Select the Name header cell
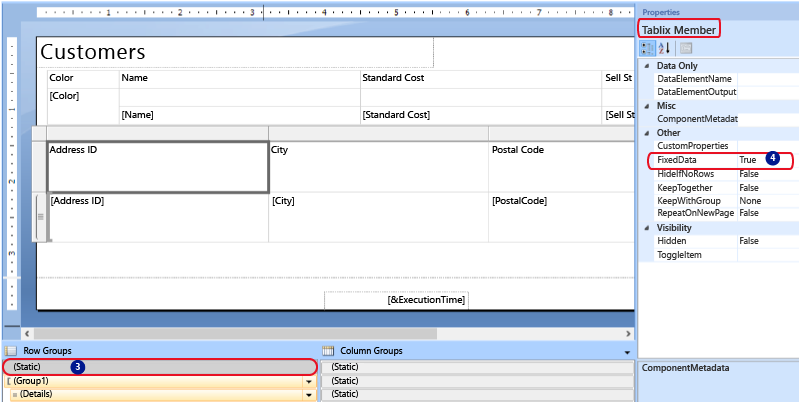Viewport: 799px width, 402px height. (x=239, y=79)
